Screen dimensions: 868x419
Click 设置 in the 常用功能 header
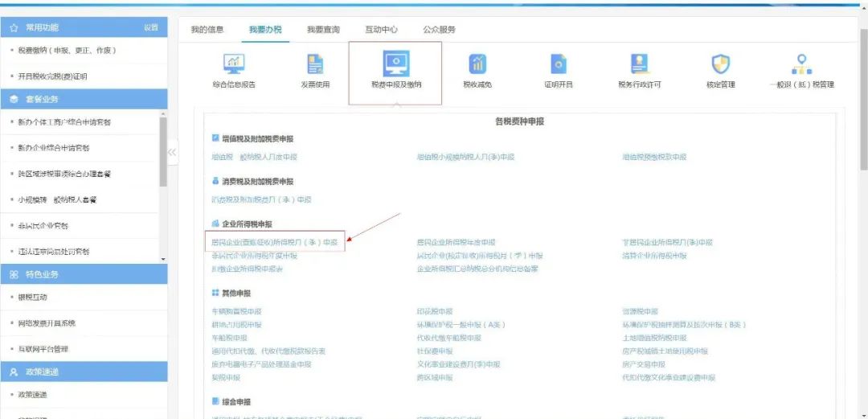(x=150, y=27)
